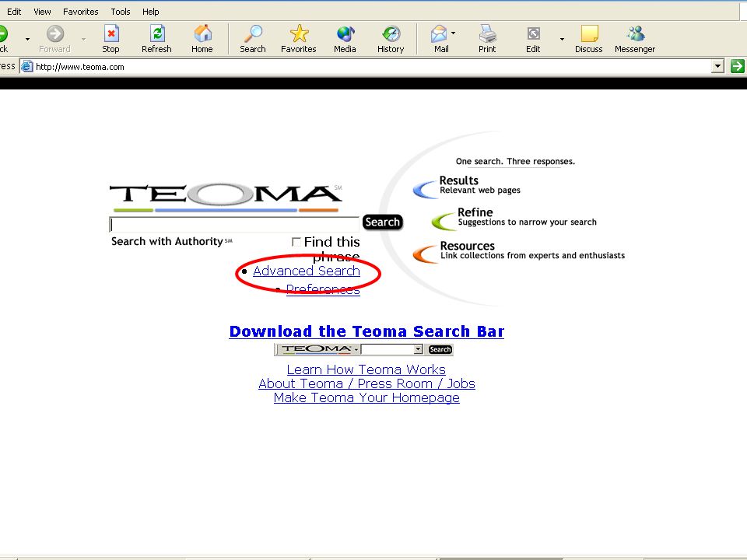The height and width of the screenshot is (560, 747).
Task: Open Mail toolbar icon
Action: point(439,33)
